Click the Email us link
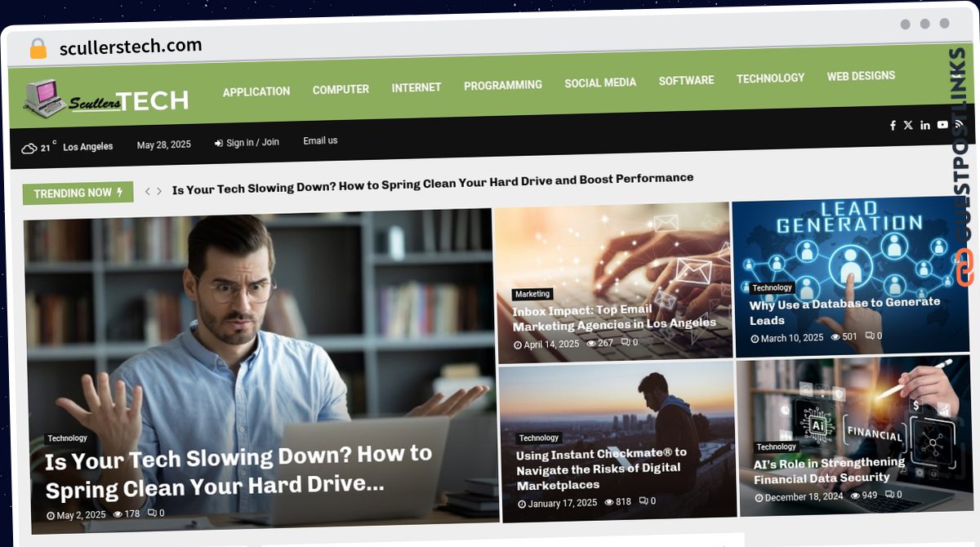980x547 pixels. click(320, 140)
